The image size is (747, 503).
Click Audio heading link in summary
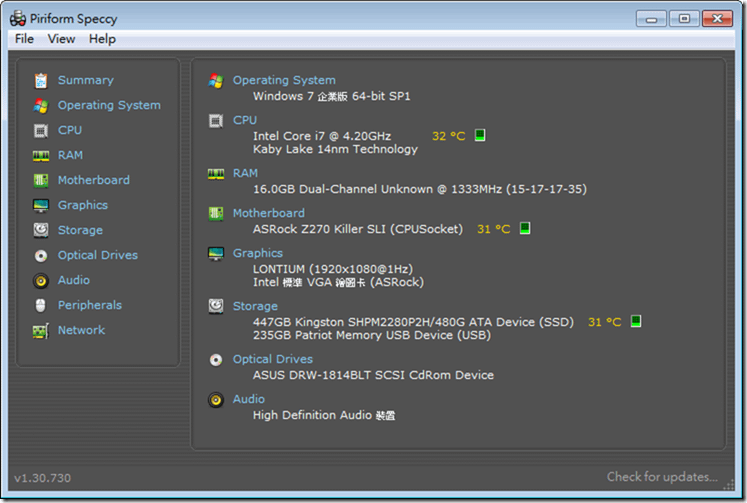249,399
